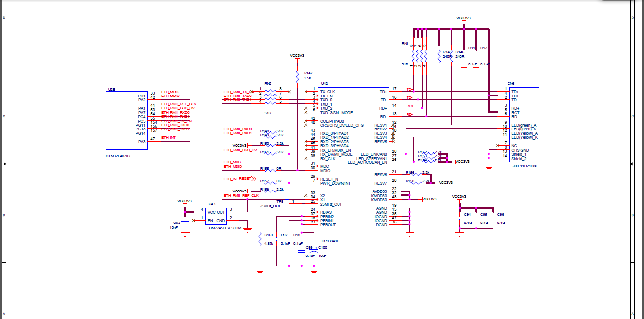Click the PG14 pin label
Image resolution: width=644 pixels, height=319 pixels.
pyautogui.click(x=141, y=133)
